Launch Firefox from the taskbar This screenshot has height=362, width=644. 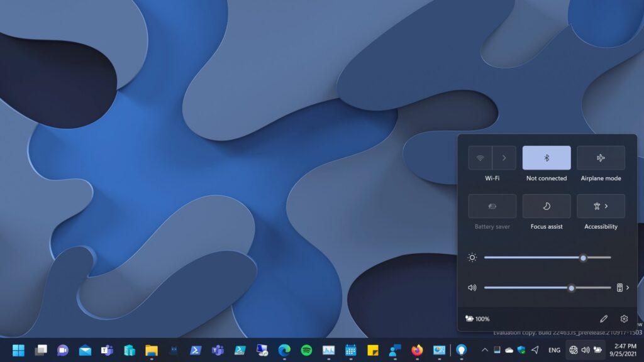[x=417, y=350]
